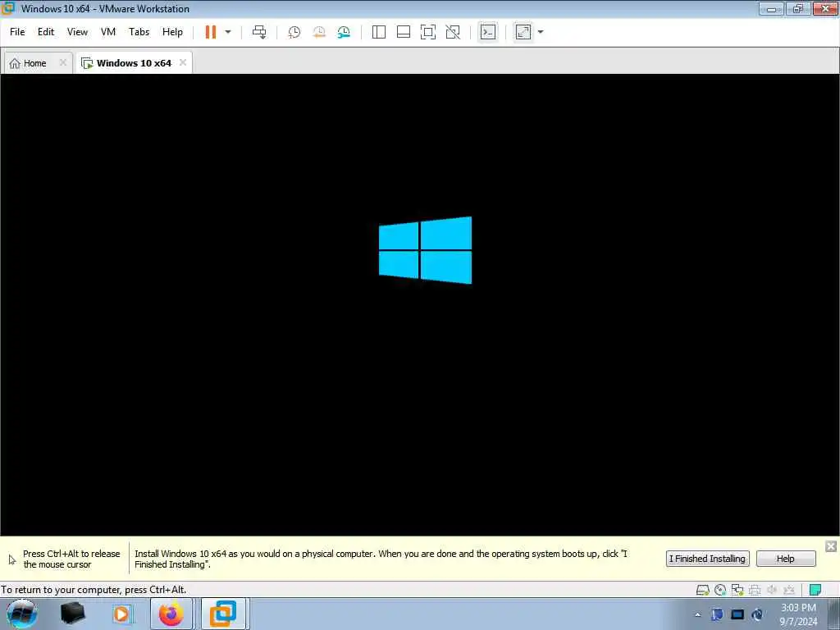Image resolution: width=840 pixels, height=630 pixels.
Task: Show hidden system tray icons
Action: click(697, 615)
